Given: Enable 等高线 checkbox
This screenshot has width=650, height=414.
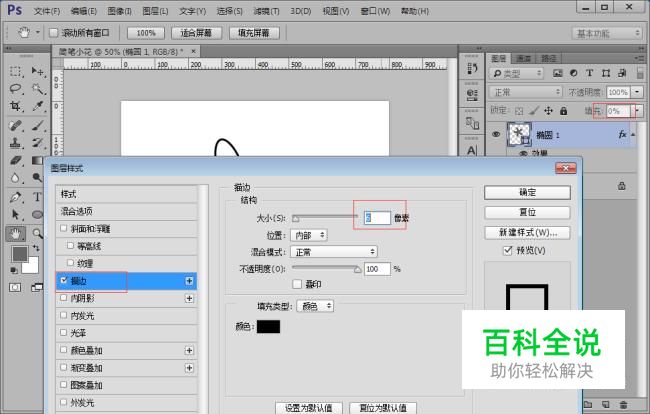Looking at the screenshot, I should [x=70, y=246].
